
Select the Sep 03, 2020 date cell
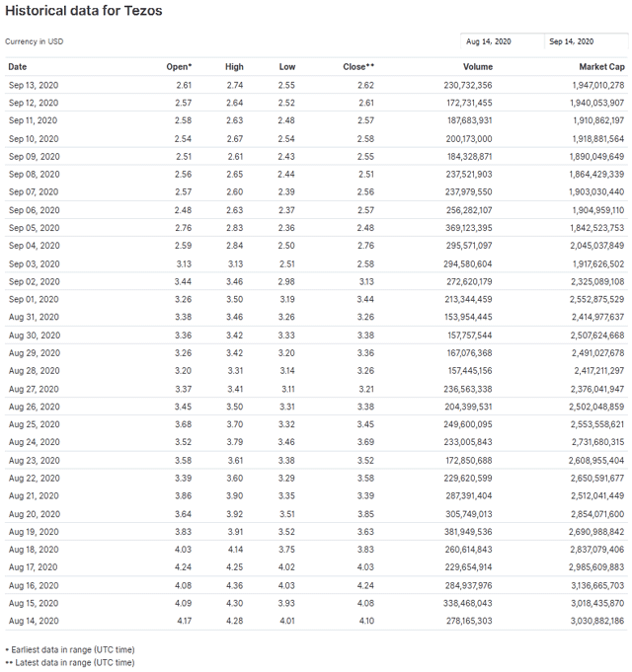pyautogui.click(x=34, y=264)
